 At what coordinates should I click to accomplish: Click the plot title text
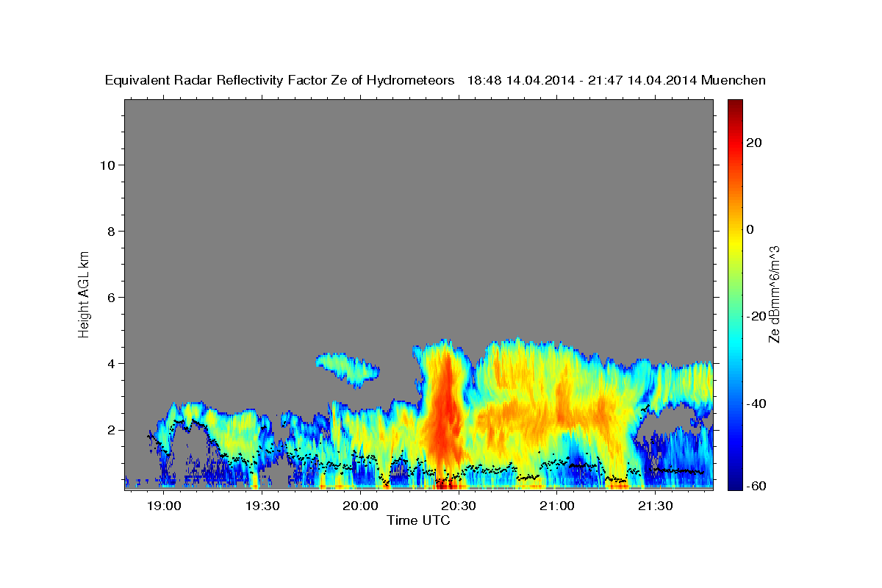coord(435,80)
